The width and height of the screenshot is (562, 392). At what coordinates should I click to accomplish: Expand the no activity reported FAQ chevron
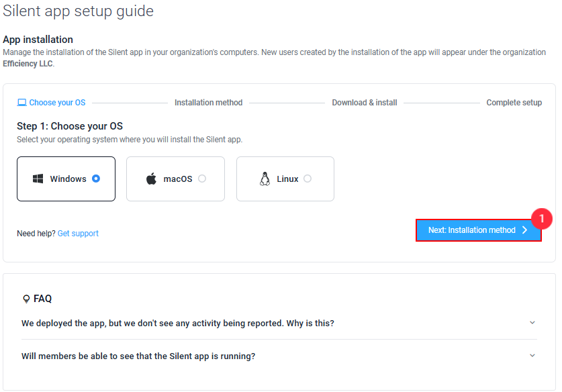click(x=532, y=323)
